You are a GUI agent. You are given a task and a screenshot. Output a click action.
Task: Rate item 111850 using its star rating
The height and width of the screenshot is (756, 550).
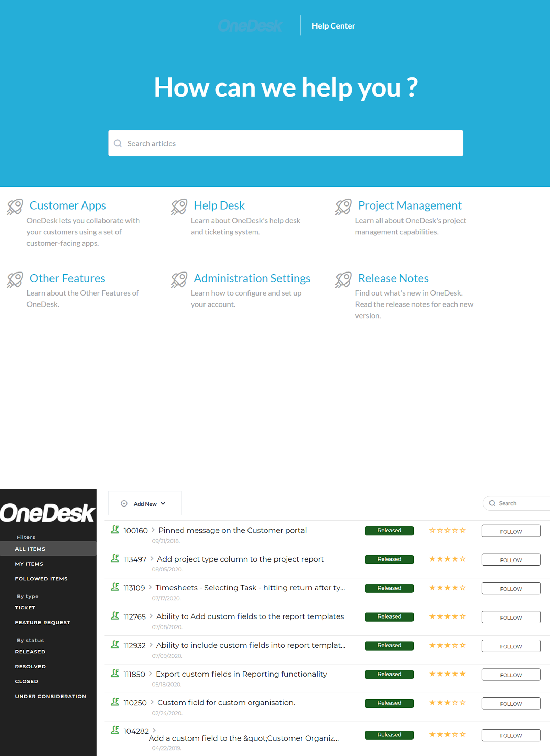click(448, 674)
